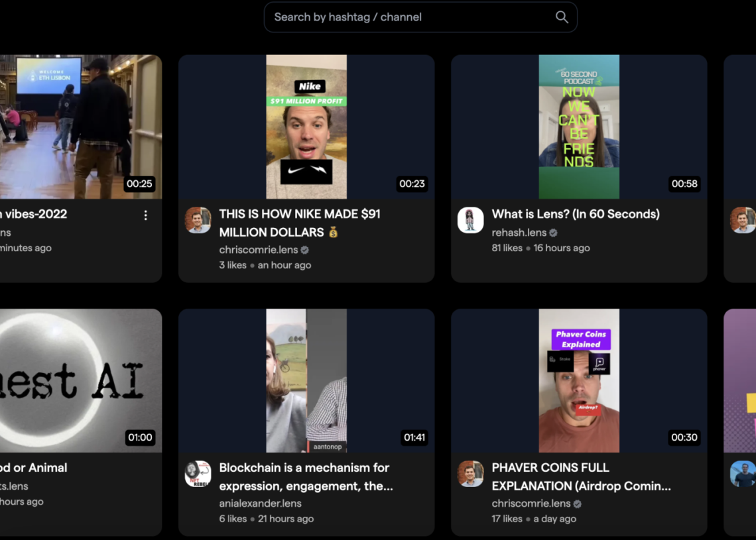Screen dimensions: 756x540
Task: Open the ETH Lisbon video thumbnail
Action: 80,127
